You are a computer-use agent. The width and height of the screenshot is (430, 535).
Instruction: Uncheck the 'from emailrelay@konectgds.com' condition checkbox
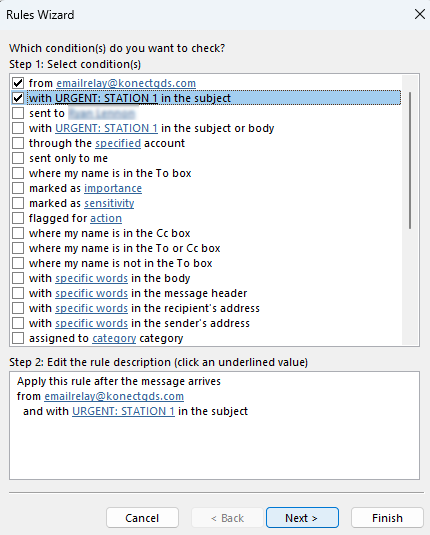click(18, 83)
